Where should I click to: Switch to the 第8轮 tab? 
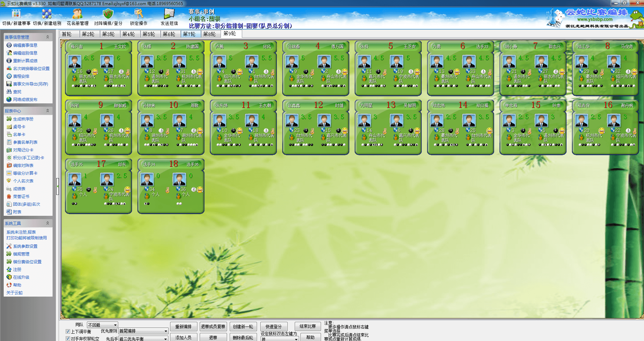pos(211,34)
